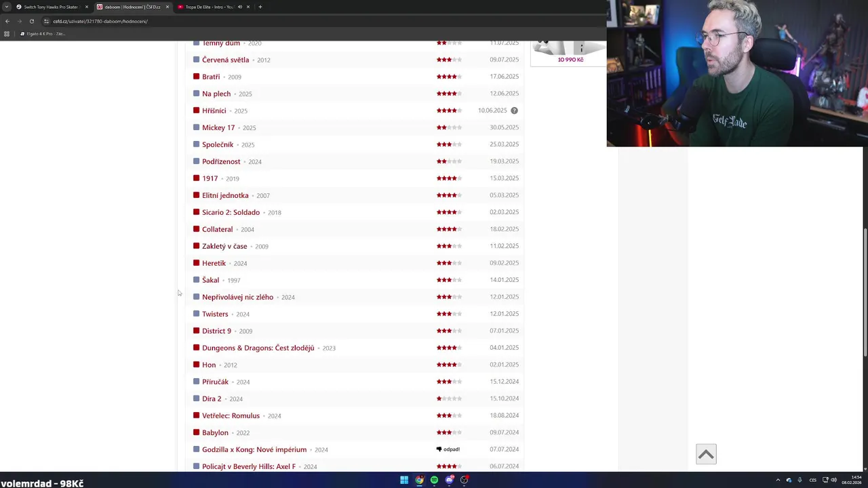Switch the CES keyboard language indicator
This screenshot has width=868, height=488.
[x=812, y=480]
